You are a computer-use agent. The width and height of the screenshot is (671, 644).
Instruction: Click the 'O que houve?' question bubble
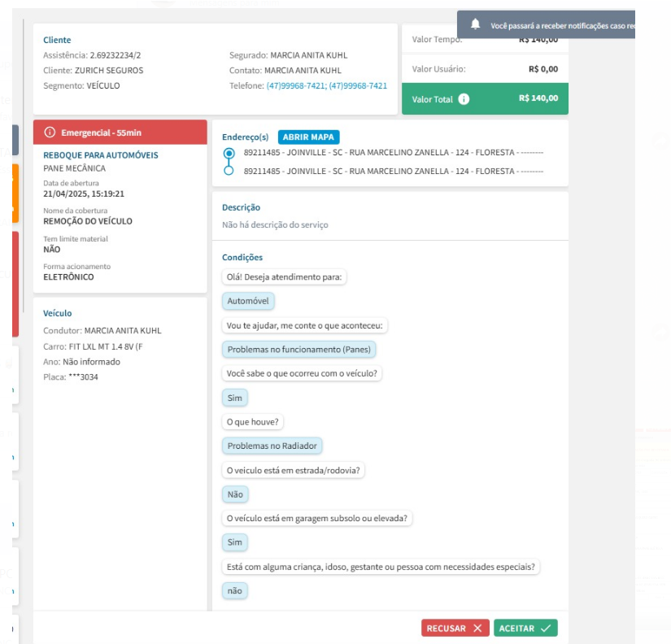[x=252, y=422]
